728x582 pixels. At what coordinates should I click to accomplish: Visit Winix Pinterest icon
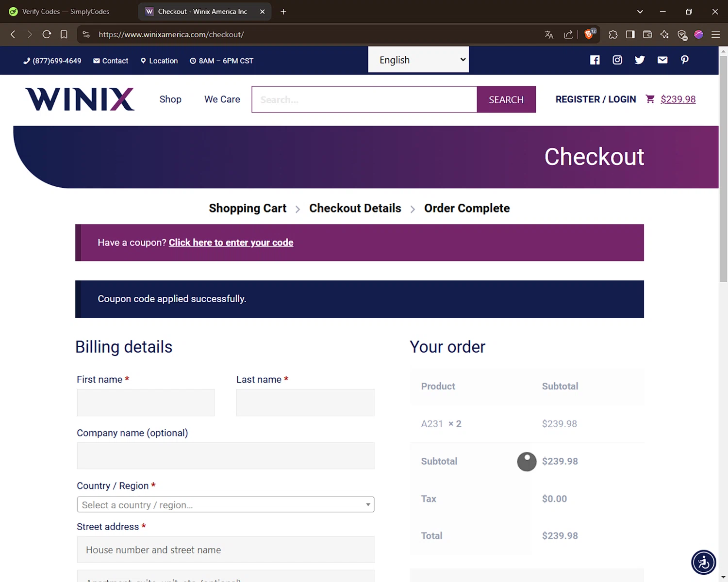(685, 60)
